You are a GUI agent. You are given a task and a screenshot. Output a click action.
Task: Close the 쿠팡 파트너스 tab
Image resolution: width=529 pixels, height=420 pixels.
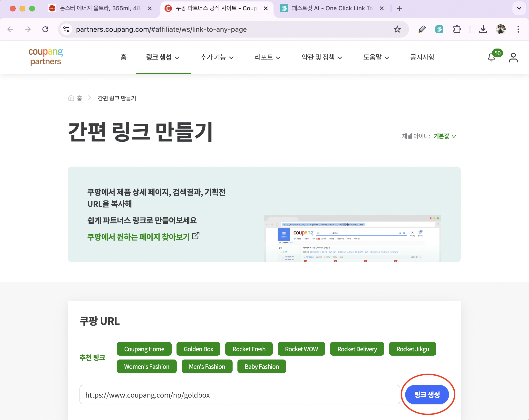coord(265,8)
